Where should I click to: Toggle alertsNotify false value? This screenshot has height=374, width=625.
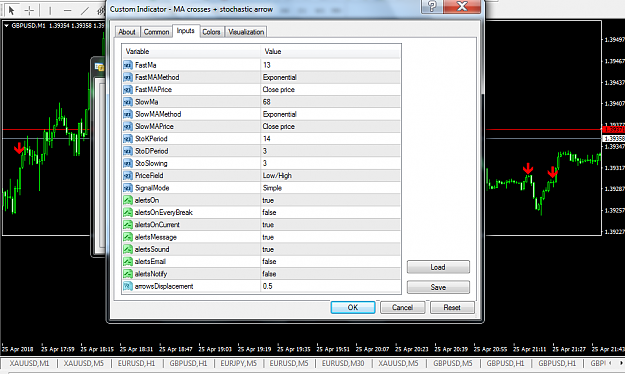click(330, 274)
